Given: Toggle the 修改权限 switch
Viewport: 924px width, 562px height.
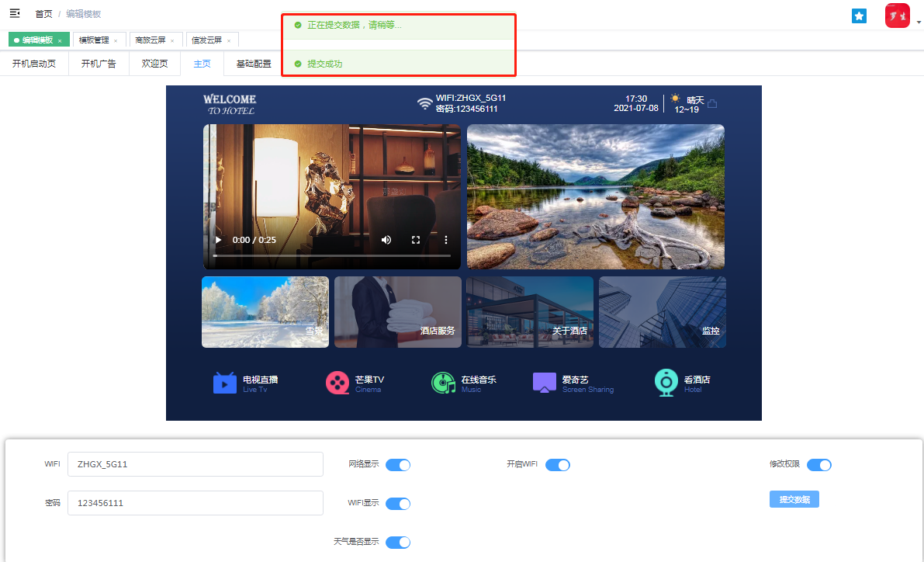Looking at the screenshot, I should pos(818,465).
